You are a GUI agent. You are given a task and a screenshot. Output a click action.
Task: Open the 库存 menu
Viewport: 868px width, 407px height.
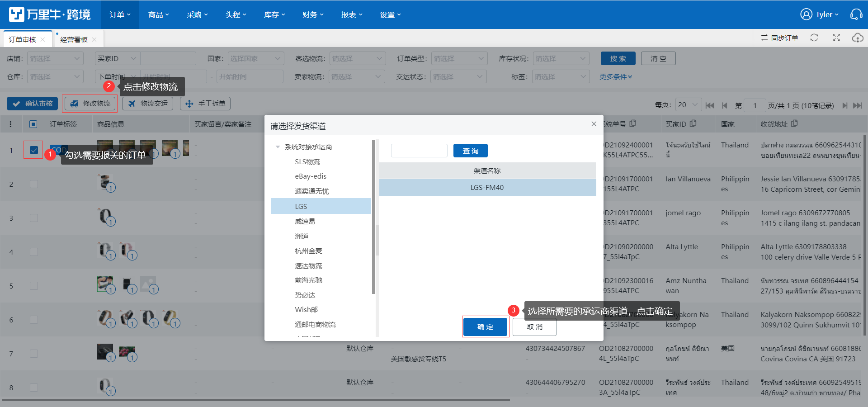[274, 14]
